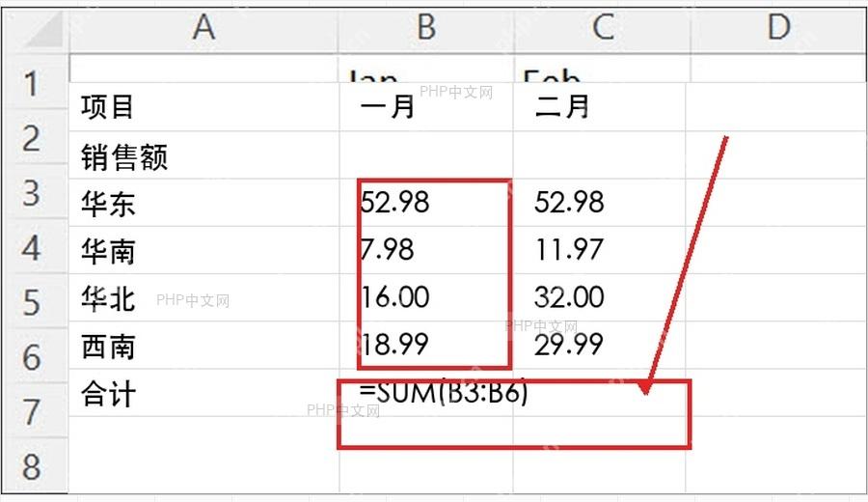The height and width of the screenshot is (502, 868).
Task: Click the 32.00 value cell
Action: pyautogui.click(x=600, y=297)
